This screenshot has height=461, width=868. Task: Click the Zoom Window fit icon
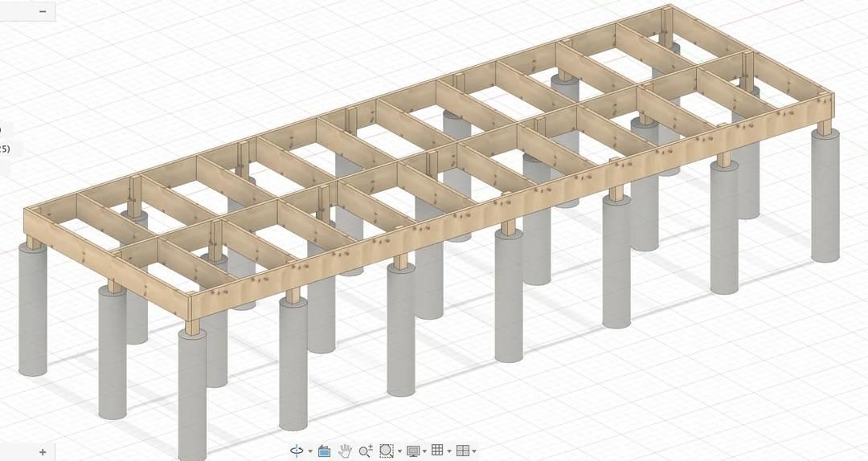[x=387, y=451]
